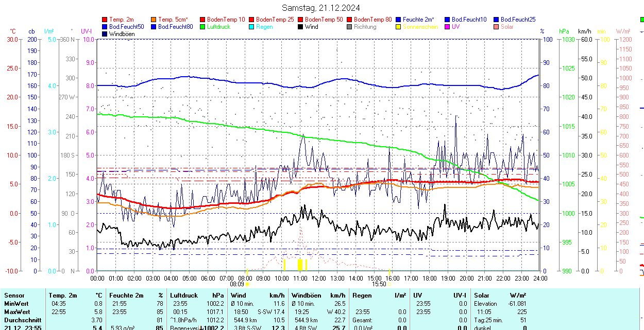Click the hPa axis unit label
The image size is (644, 330).
pyautogui.click(x=564, y=31)
